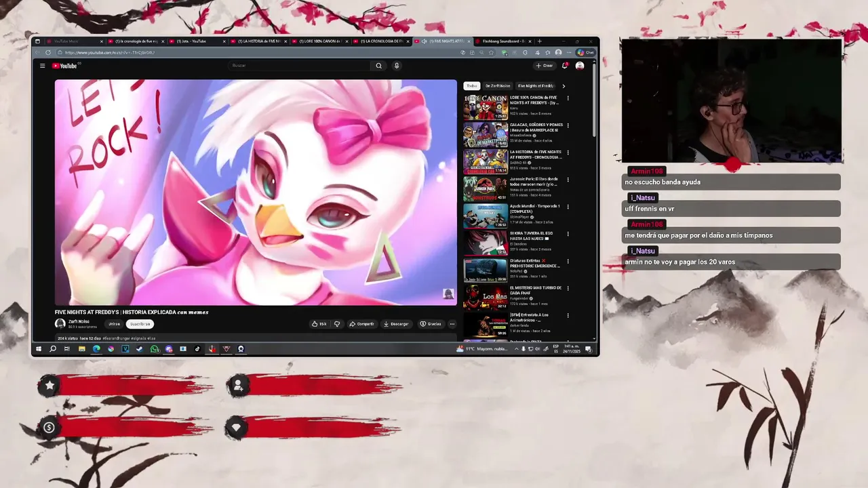This screenshot has width=868, height=488.
Task: Click the YouTube page vertical scrollbar
Action: coord(595,102)
